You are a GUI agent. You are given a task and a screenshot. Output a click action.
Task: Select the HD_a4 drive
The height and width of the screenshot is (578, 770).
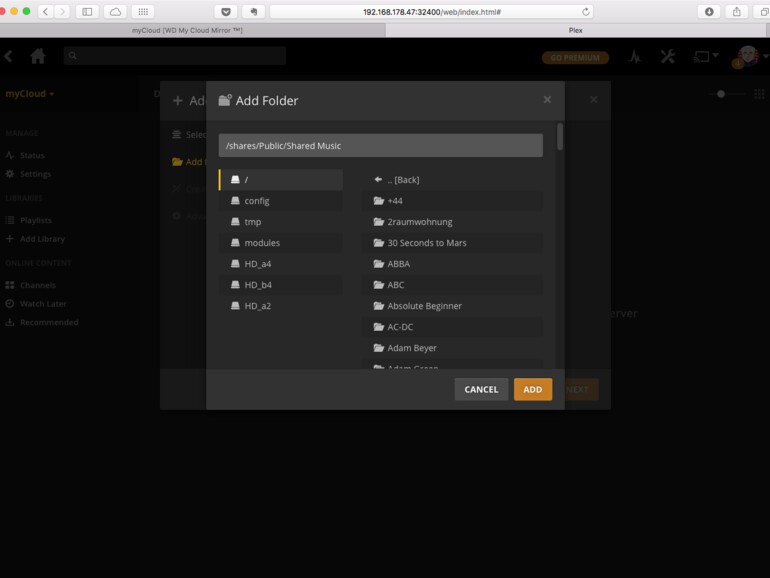[281, 264]
